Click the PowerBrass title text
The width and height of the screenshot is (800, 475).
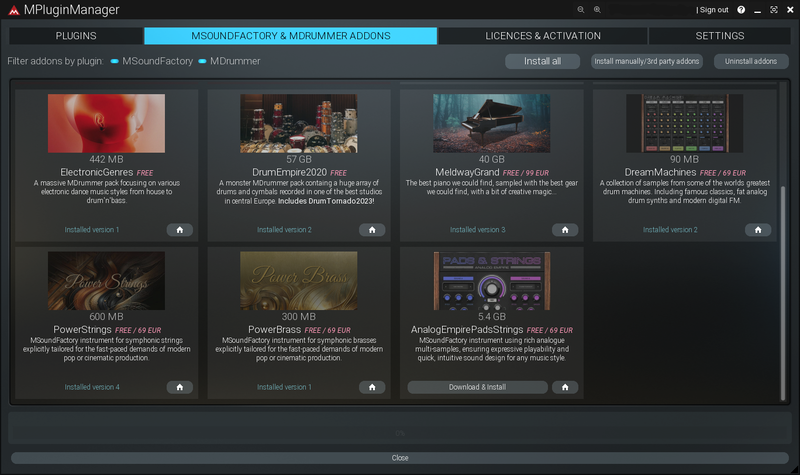[x=274, y=330]
